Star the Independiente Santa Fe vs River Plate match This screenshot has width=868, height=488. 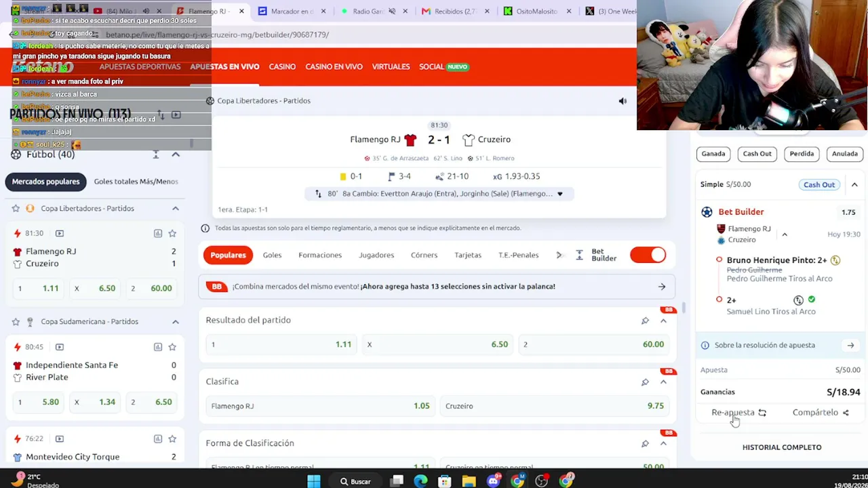click(172, 347)
